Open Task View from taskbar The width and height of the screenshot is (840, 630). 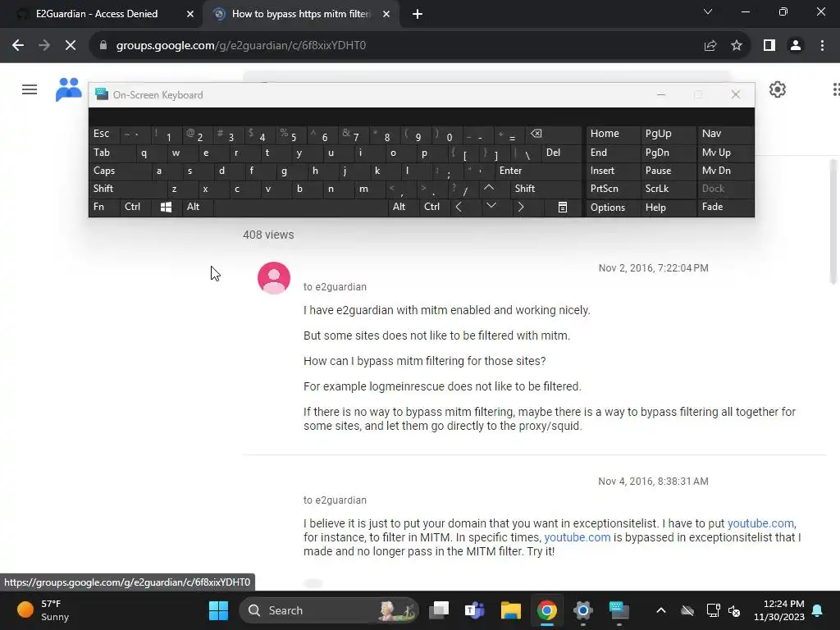[x=439, y=610]
